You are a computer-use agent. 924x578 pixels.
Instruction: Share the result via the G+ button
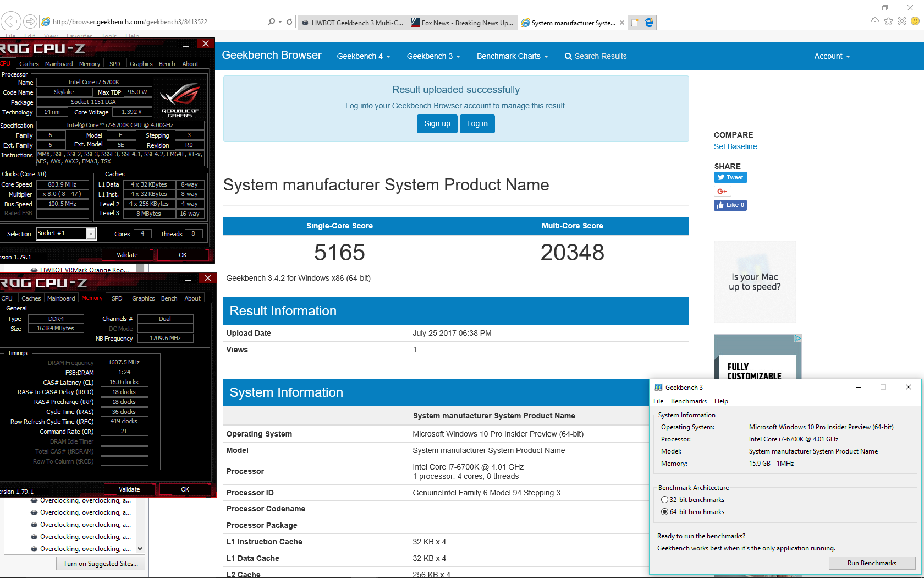coord(722,191)
